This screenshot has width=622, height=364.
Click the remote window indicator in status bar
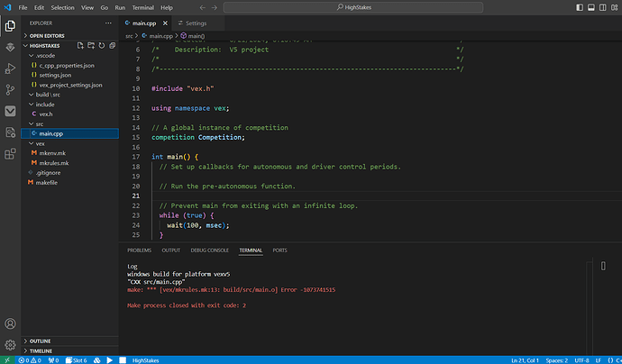[x=7, y=360]
